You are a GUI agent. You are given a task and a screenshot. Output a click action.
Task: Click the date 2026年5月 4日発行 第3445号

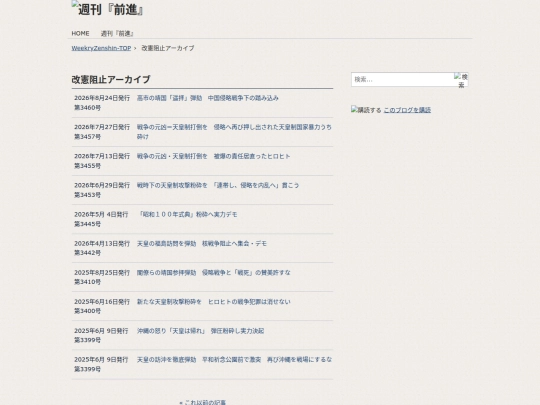pos(101,219)
